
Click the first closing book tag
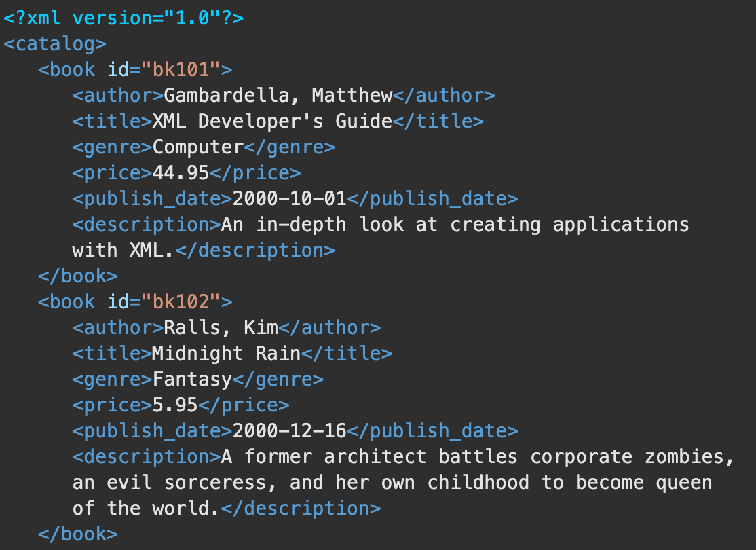coord(78,276)
